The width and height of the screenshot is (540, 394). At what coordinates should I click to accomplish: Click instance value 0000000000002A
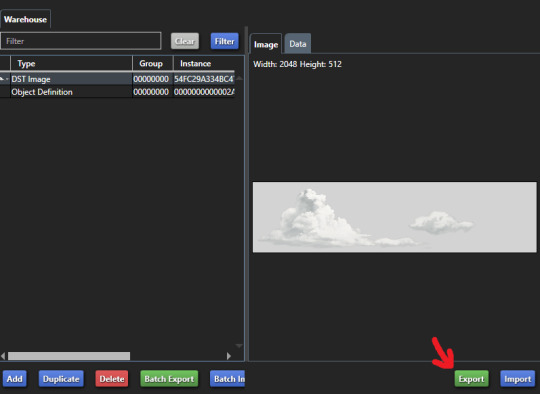pyautogui.click(x=204, y=92)
